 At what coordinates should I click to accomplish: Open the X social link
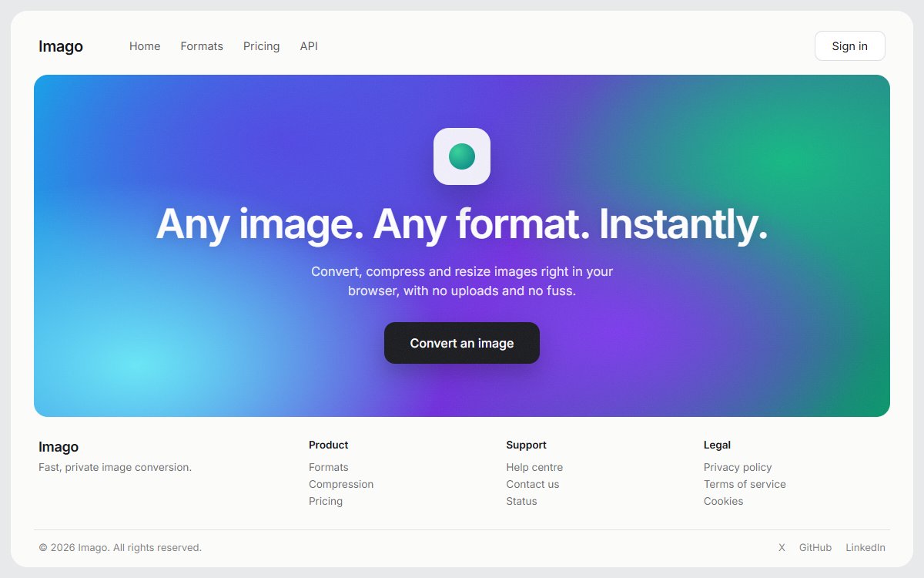pyautogui.click(x=782, y=548)
